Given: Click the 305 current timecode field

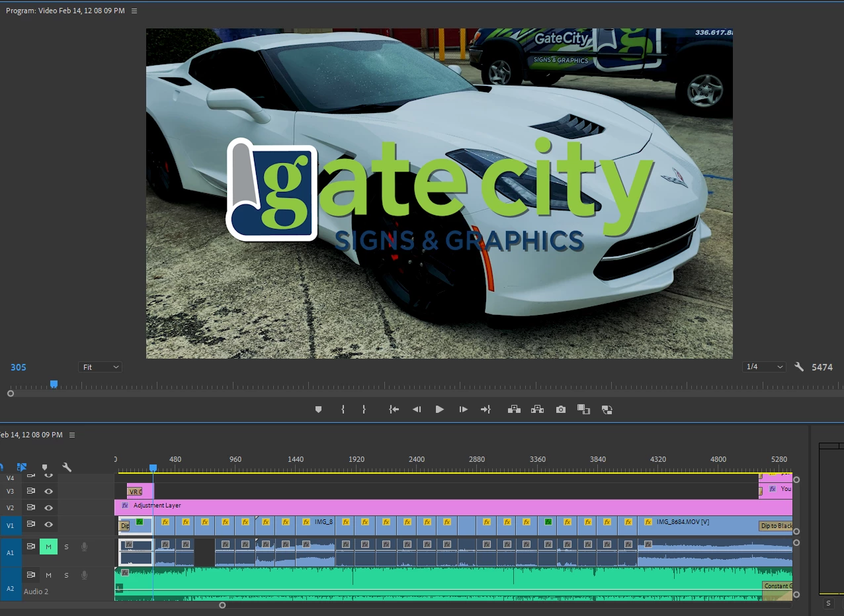Looking at the screenshot, I should (x=19, y=367).
